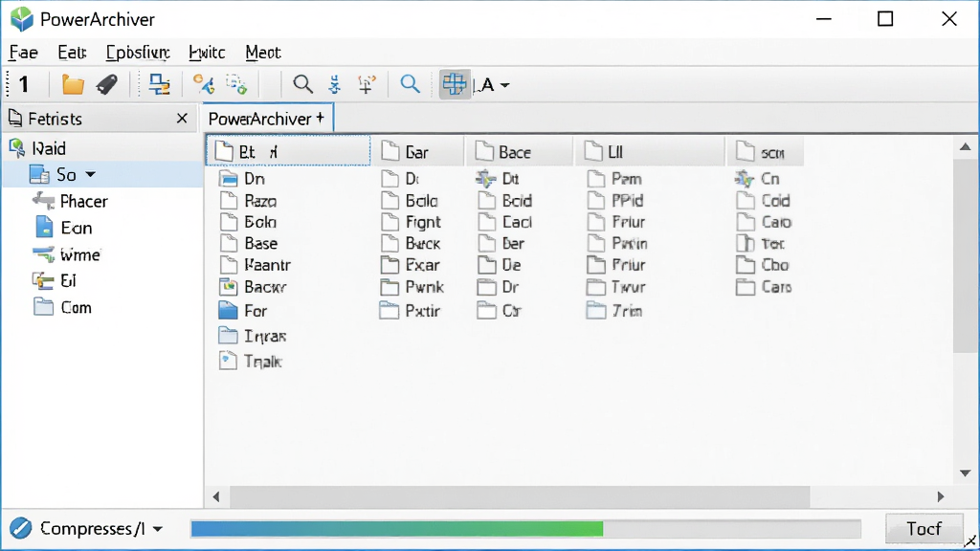Click the blue Eon document icon
The image size is (980, 551).
click(x=44, y=227)
